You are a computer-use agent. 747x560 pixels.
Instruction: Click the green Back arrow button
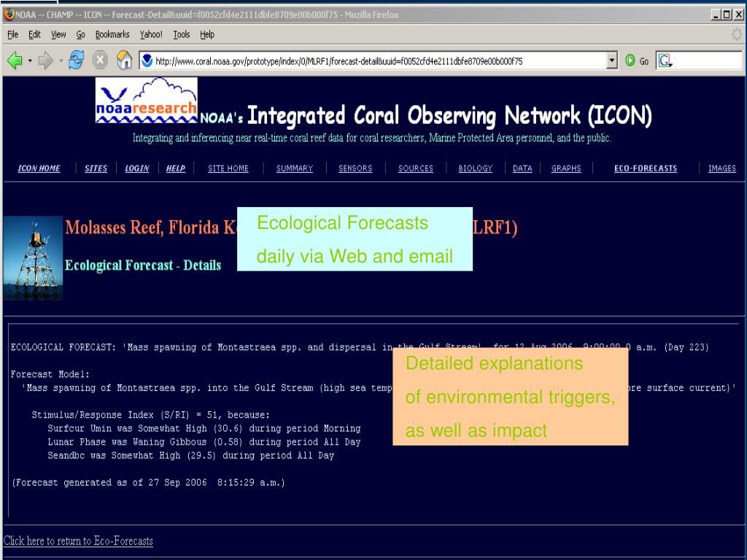coord(15,61)
